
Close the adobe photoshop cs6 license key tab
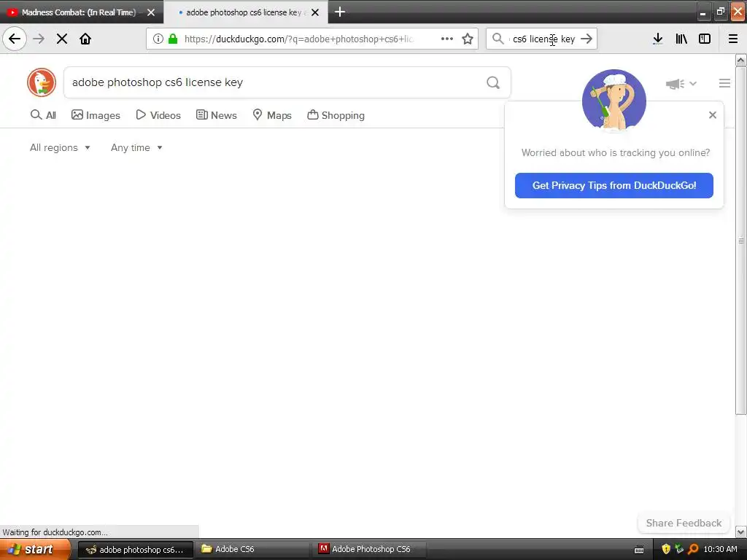[x=315, y=12]
